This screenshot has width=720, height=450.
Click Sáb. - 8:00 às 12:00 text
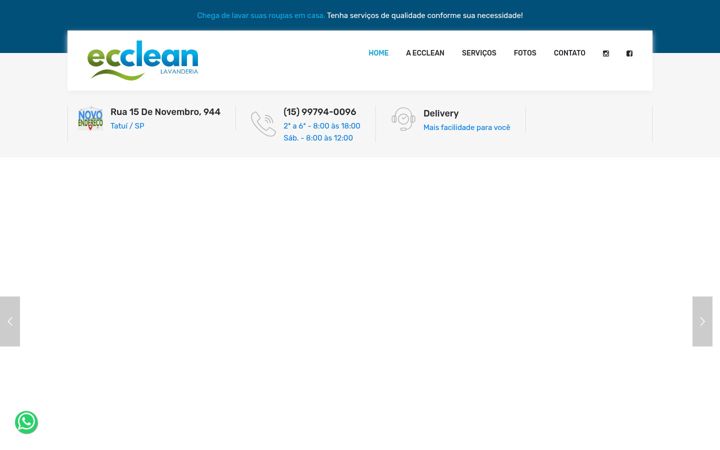pos(318,138)
